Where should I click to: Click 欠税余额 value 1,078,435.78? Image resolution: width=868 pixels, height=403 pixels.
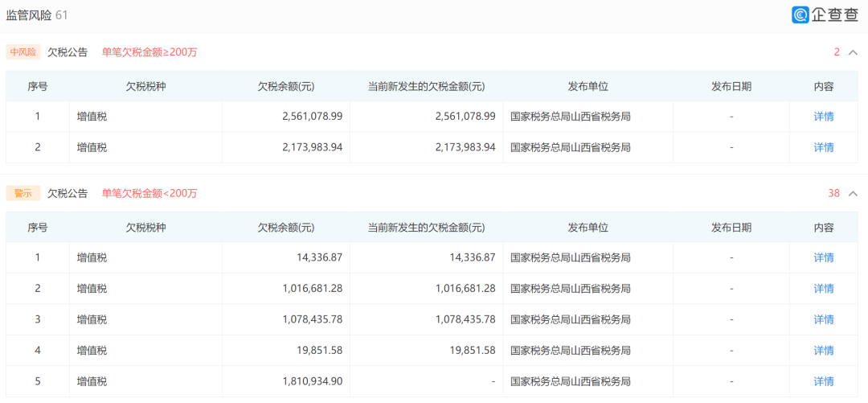(x=312, y=320)
